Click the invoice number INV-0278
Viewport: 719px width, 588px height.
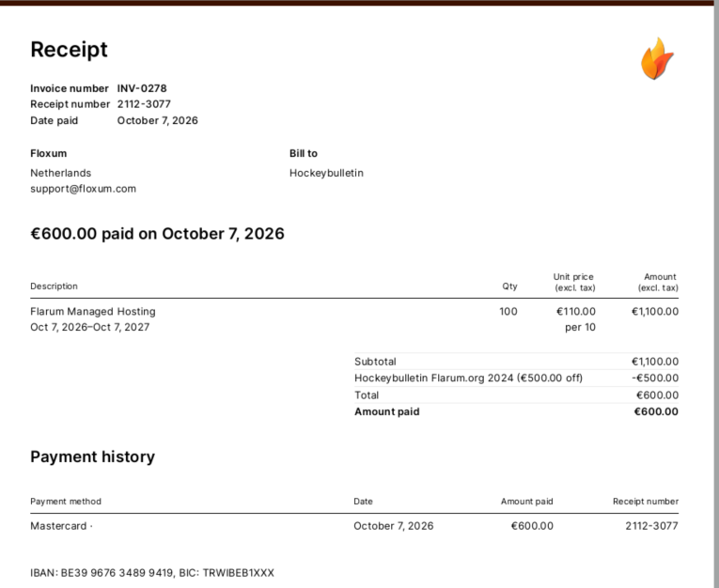(142, 88)
